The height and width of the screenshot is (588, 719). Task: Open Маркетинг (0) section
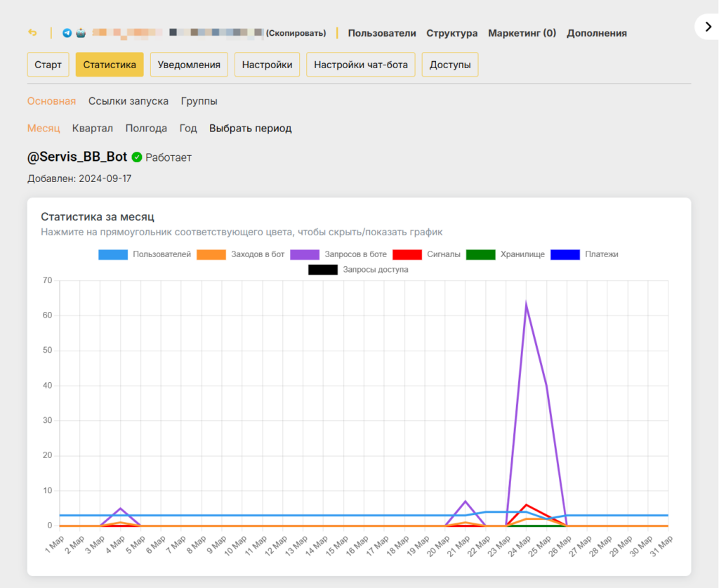click(x=522, y=33)
